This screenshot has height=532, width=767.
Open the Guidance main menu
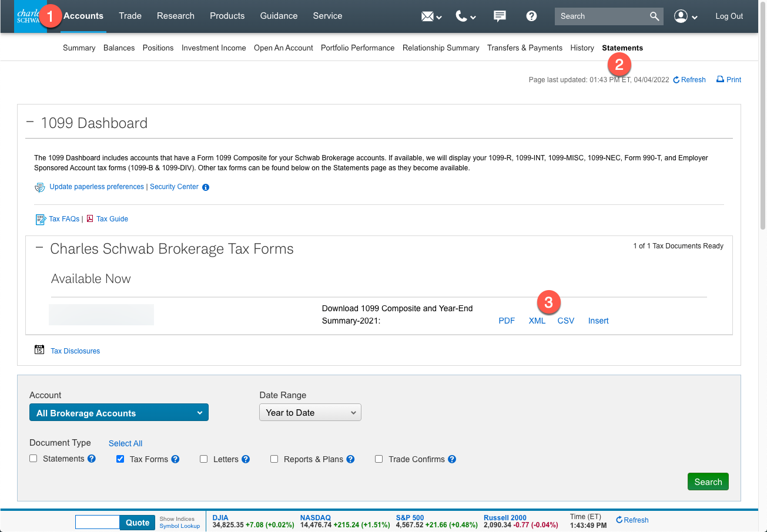click(279, 16)
